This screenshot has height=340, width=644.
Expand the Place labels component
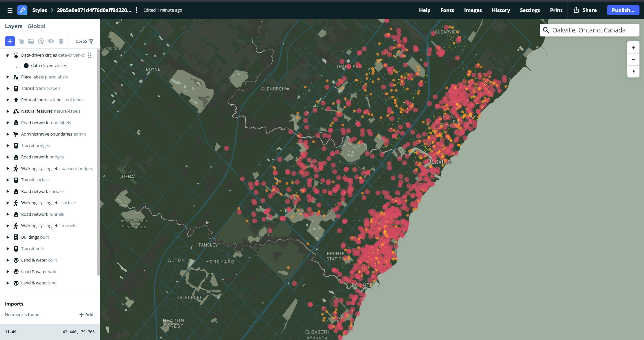tap(8, 77)
